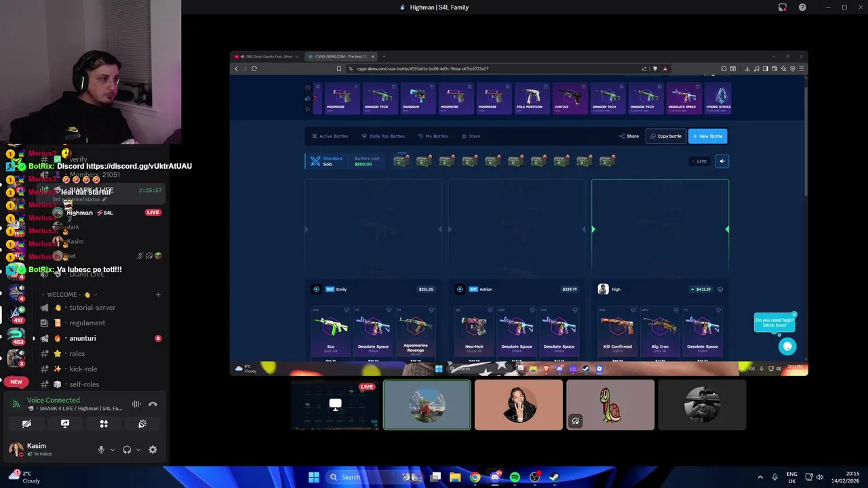Disconnect from the voice channel

[153, 404]
